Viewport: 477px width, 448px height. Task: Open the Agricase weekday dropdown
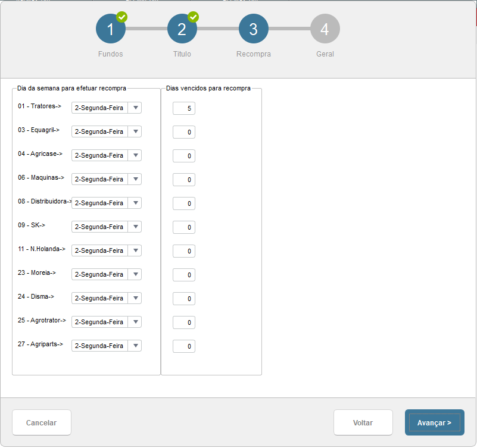107,155
